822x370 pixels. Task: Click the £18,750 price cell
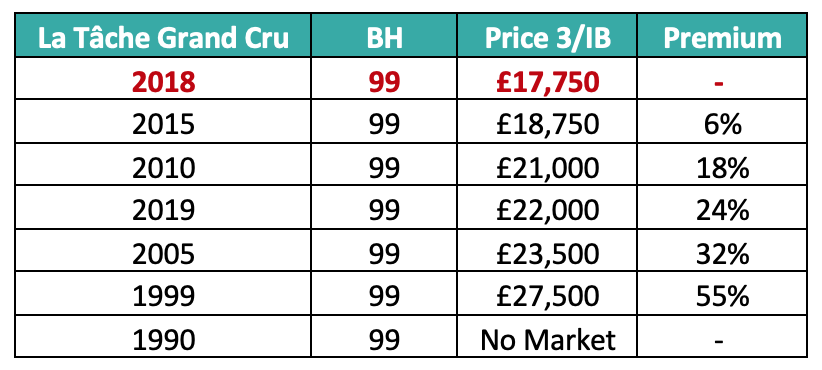547,121
